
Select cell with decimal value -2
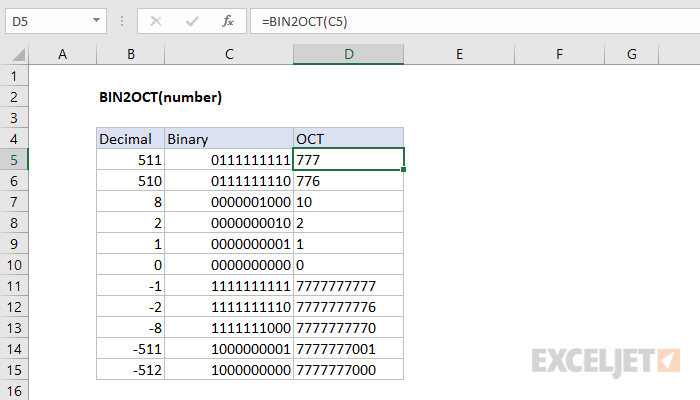tap(130, 307)
